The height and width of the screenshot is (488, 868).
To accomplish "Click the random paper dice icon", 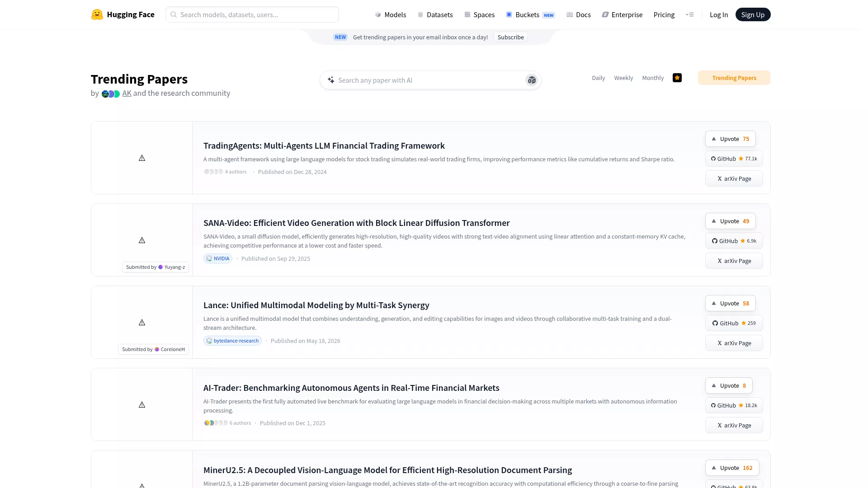I will (532, 80).
